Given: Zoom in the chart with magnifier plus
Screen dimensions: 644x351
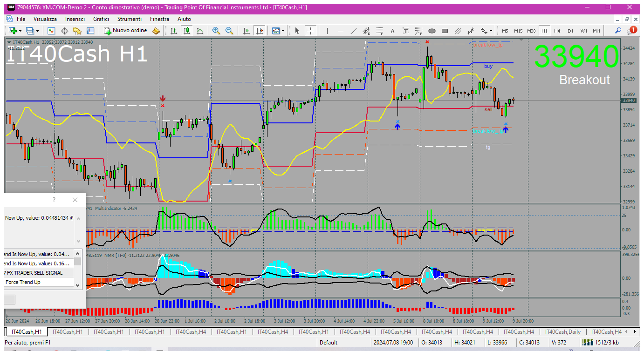Looking at the screenshot, I should click(216, 31).
